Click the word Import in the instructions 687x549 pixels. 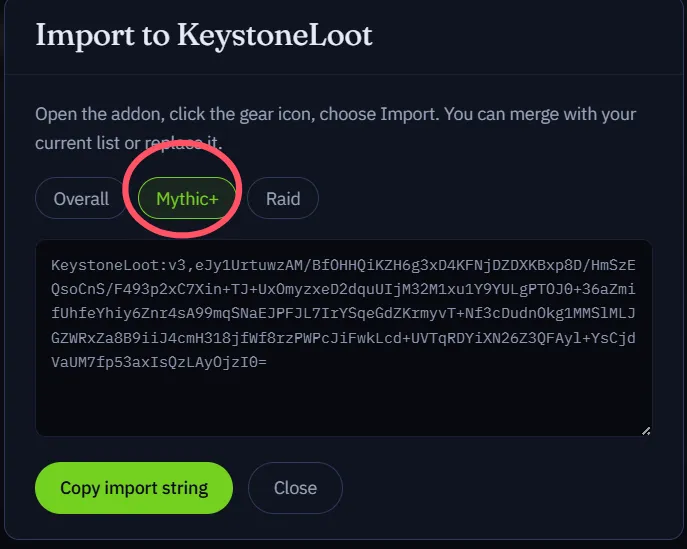pos(408,114)
